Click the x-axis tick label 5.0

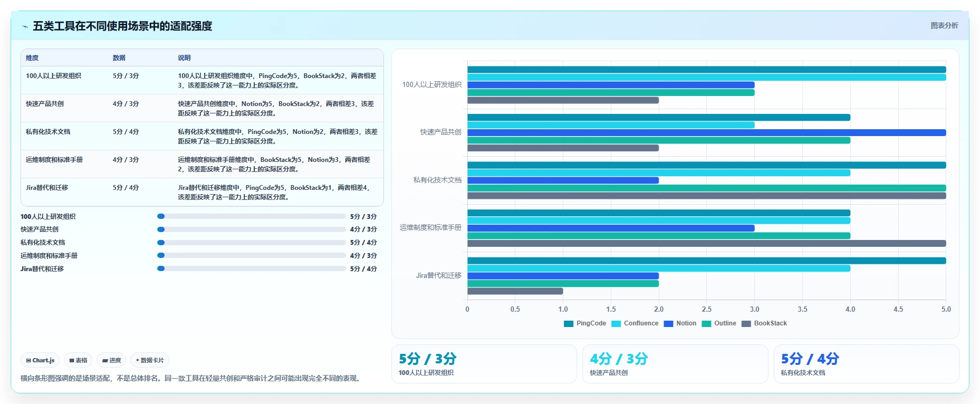point(946,310)
